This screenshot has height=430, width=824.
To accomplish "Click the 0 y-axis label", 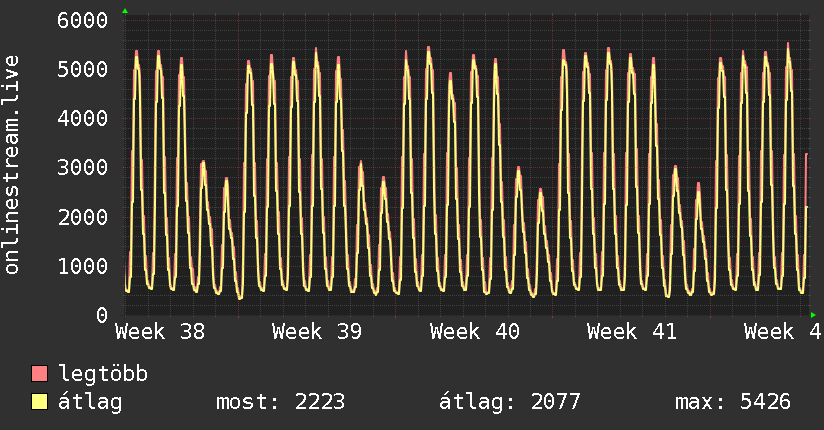I will click(x=102, y=315).
